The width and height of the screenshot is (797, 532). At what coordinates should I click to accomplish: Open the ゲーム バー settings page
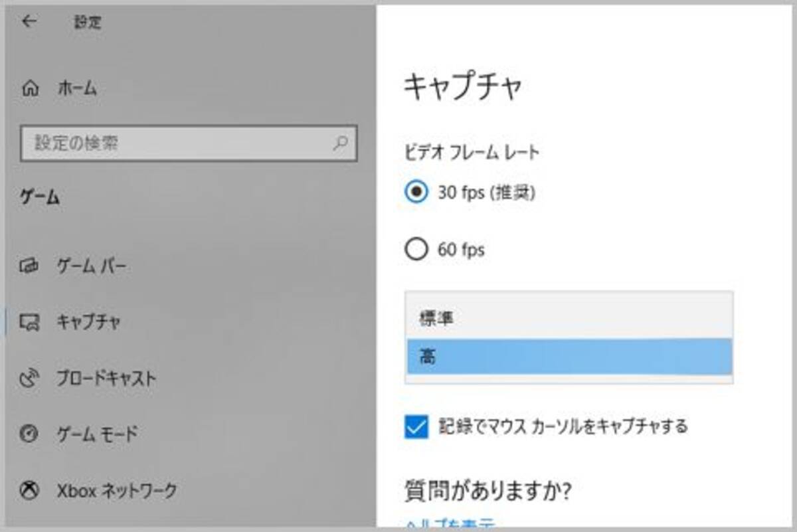coord(92,267)
